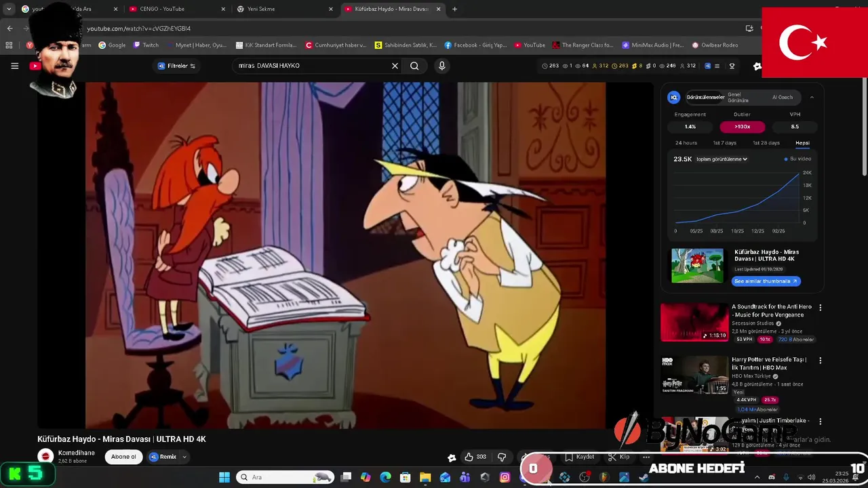Click the Engagement 1.4% value pill

690,127
